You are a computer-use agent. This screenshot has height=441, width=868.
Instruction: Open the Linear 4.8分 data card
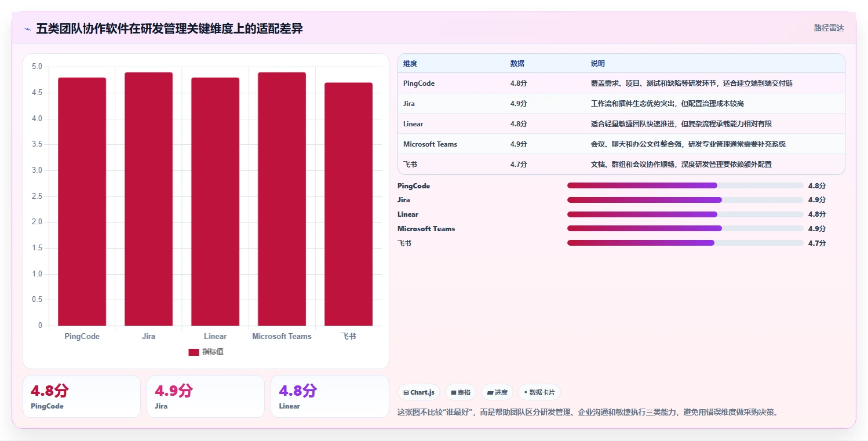coord(330,396)
